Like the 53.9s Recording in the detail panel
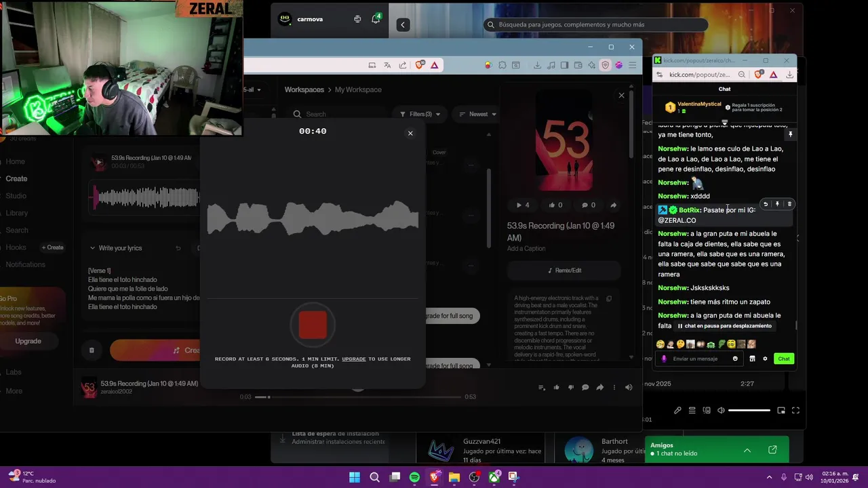Image resolution: width=868 pixels, height=488 pixels. click(555, 205)
